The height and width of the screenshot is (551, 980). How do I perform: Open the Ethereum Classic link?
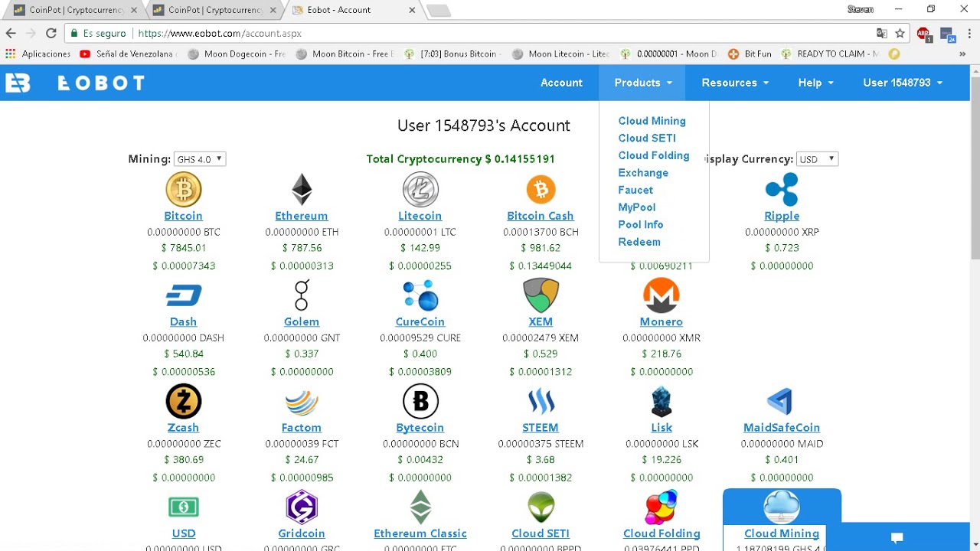(x=420, y=533)
